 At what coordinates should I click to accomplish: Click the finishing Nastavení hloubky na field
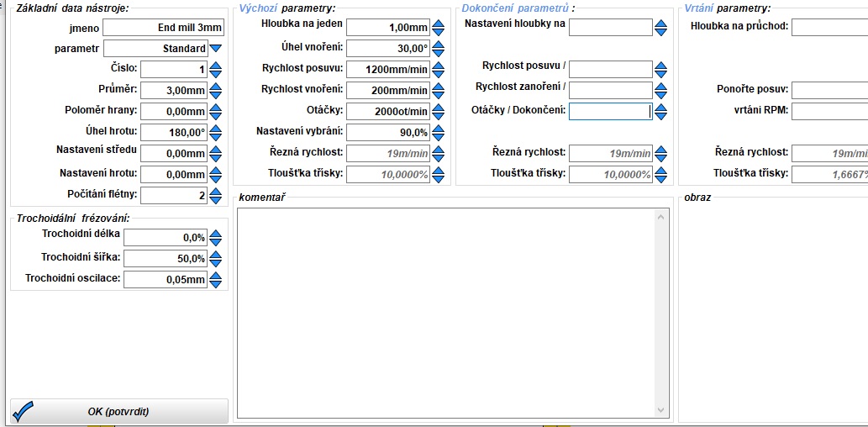[610, 28]
